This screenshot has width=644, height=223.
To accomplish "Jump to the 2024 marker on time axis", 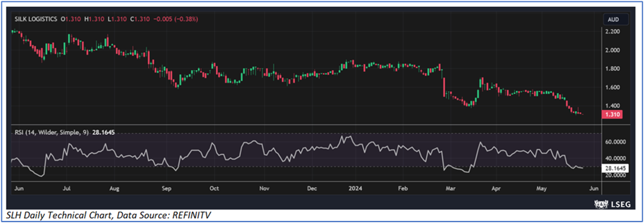I will pos(354,188).
